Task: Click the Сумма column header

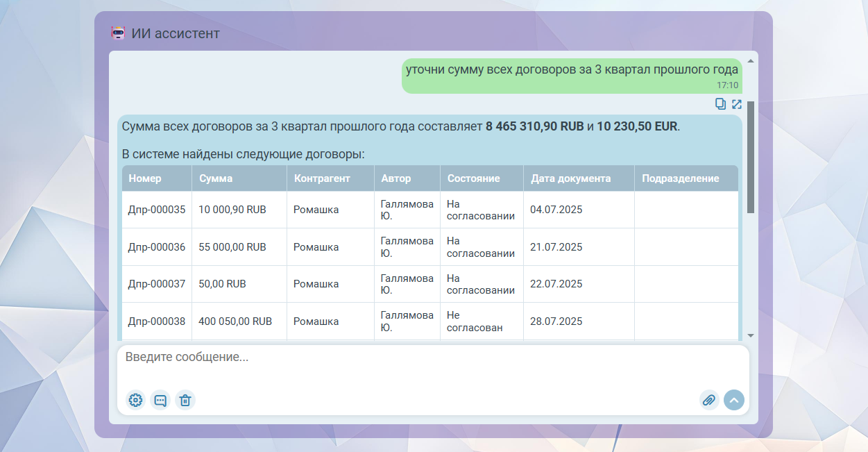Action: (x=216, y=178)
